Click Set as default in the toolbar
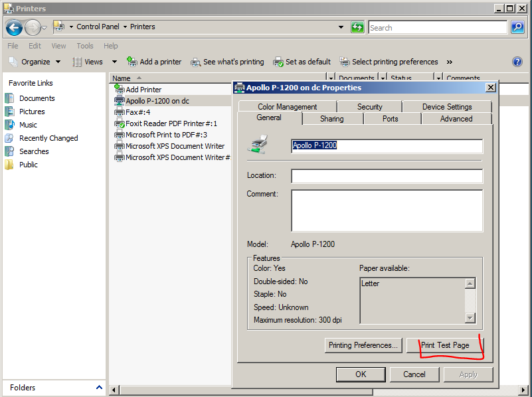Viewport: 532px width, 397px height. 302,62
